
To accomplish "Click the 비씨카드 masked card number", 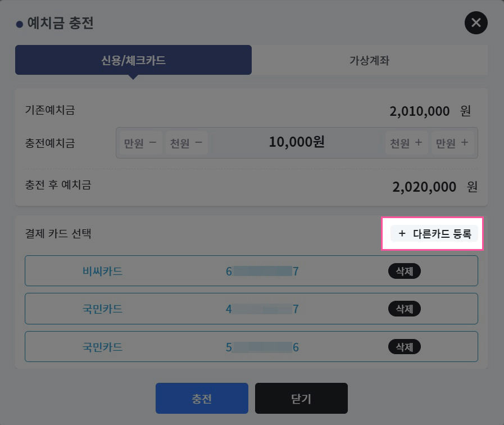I will 262,271.
